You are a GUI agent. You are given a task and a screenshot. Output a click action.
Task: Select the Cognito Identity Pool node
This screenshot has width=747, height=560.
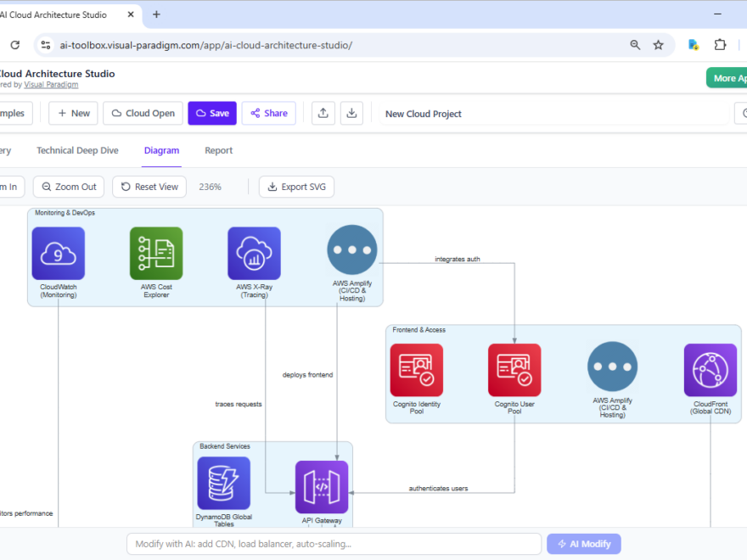click(x=416, y=370)
